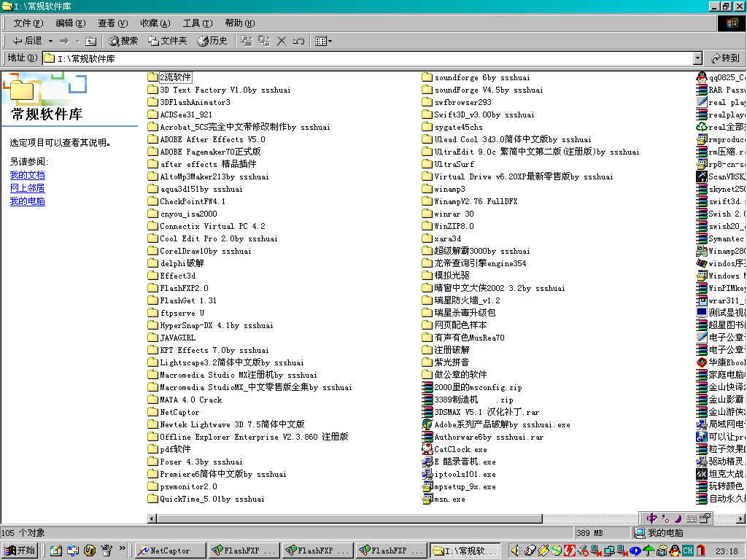Image resolution: width=747 pixels, height=560 pixels.
Task: Click the Effect3d folder name
Action: click(x=177, y=276)
